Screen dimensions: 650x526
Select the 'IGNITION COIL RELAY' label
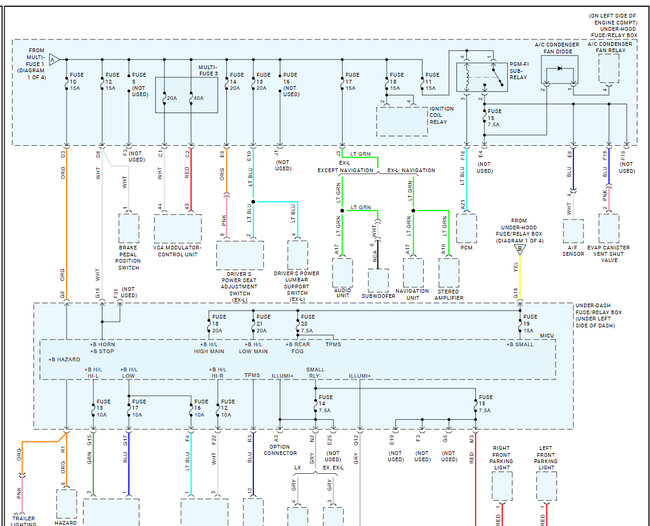pyautogui.click(x=441, y=115)
